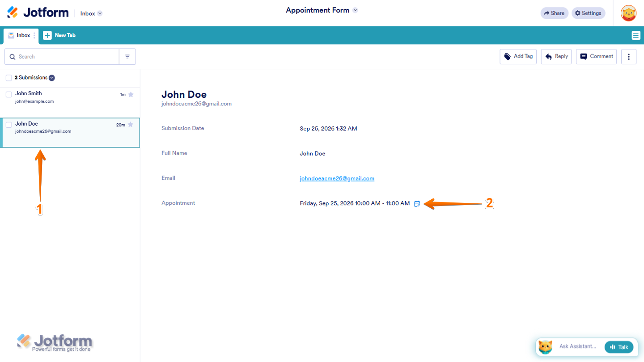
Task: Click the Add Tag button
Action: coord(518,56)
